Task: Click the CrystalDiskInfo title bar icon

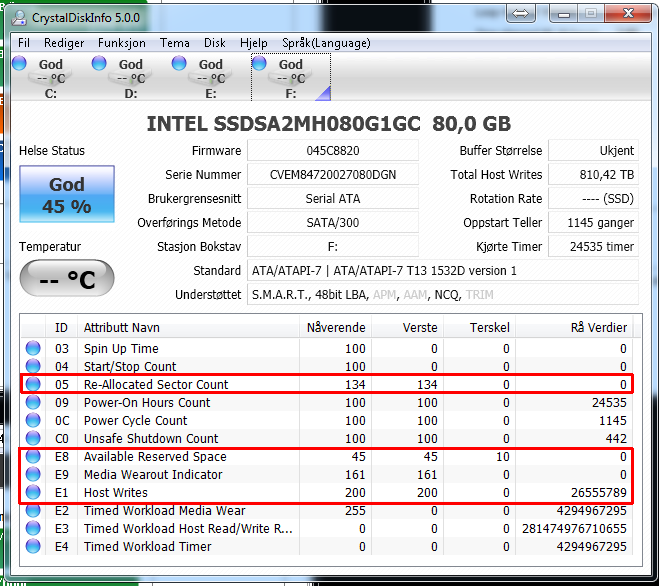Action: tap(19, 18)
